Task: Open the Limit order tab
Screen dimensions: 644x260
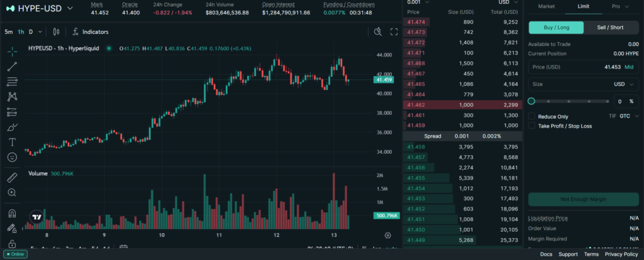Action: pos(583,6)
